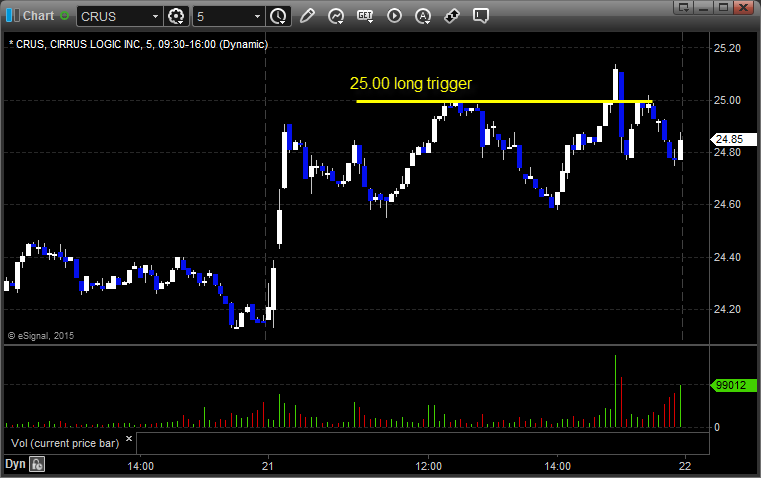Click the blue Chart window icon
The height and width of the screenshot is (478, 761).
pyautogui.click(x=13, y=16)
